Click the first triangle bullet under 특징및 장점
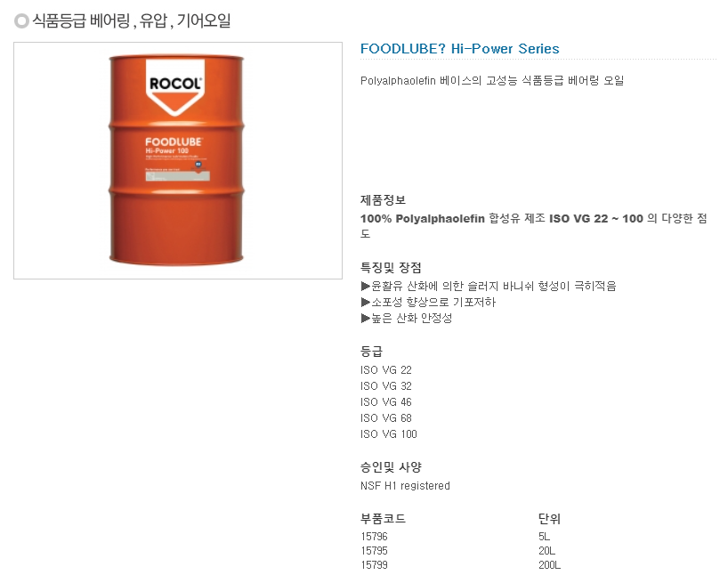This screenshot has width=728, height=583. (366, 286)
